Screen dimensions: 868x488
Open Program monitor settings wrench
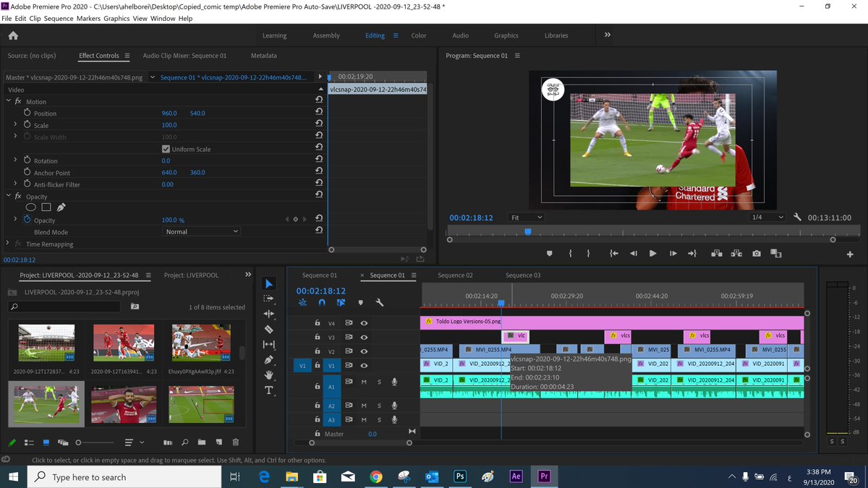(797, 217)
